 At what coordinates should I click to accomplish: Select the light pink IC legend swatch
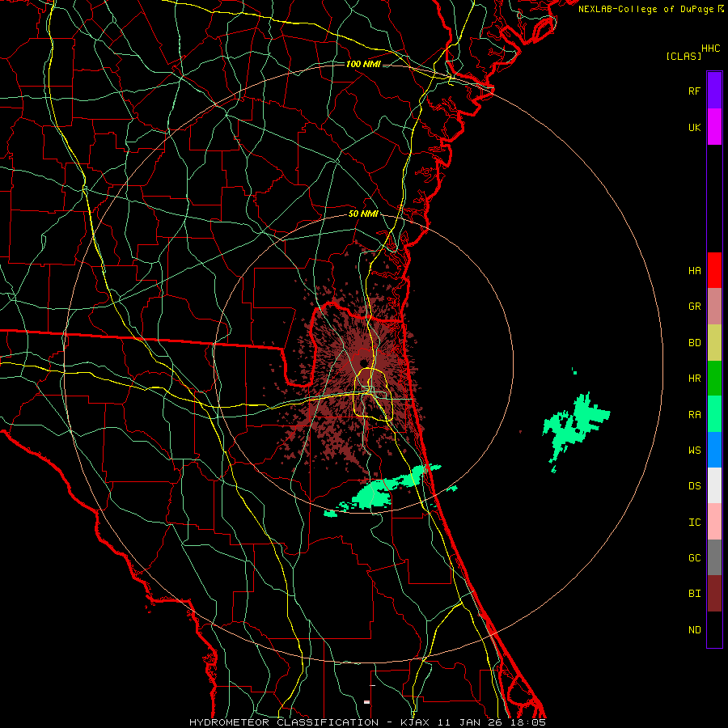714,522
